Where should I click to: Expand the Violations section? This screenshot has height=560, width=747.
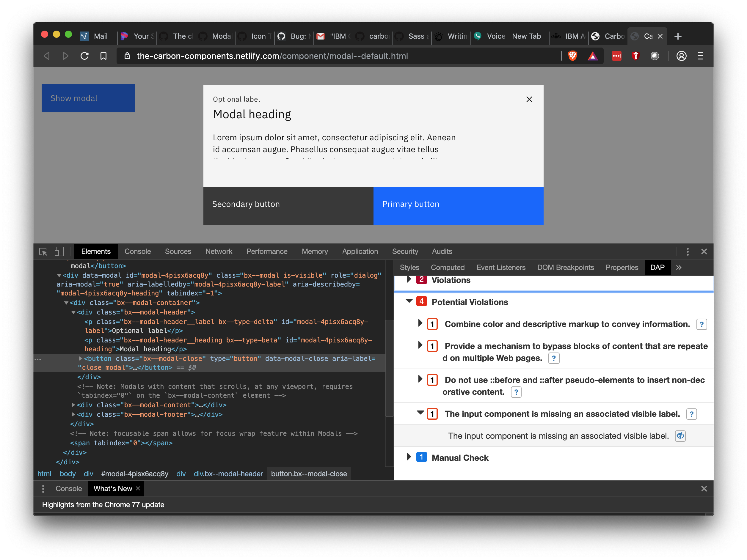[x=409, y=279]
